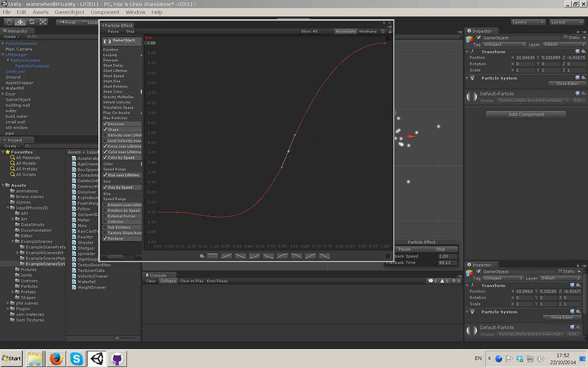This screenshot has width=588, height=368.
Task: Choose the rising linear curve preset
Action: pos(226,256)
